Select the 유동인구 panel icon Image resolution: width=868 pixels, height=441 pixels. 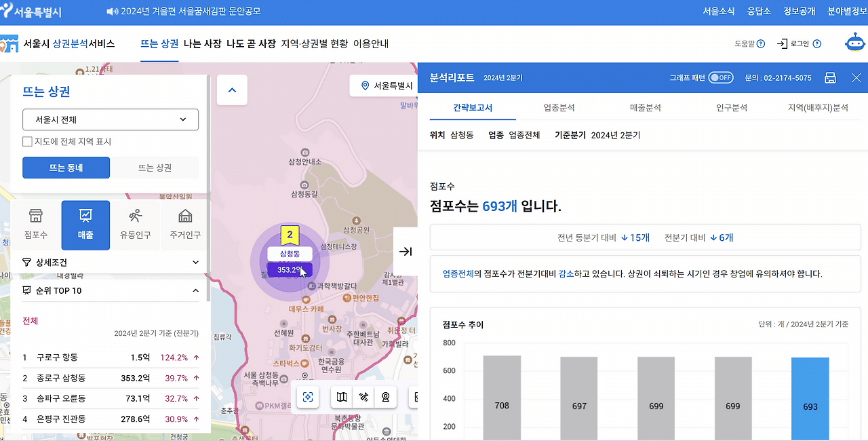point(135,225)
